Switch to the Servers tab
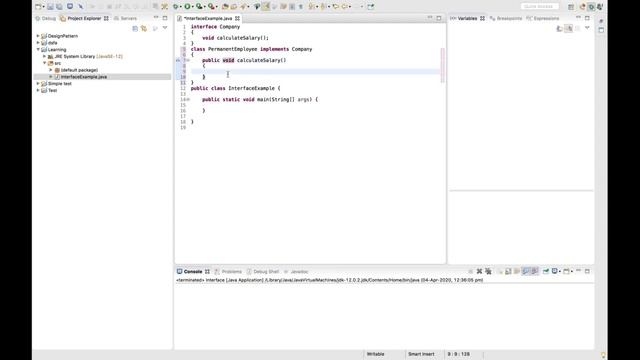Screen dimensions: 640x360 click(125, 18)
